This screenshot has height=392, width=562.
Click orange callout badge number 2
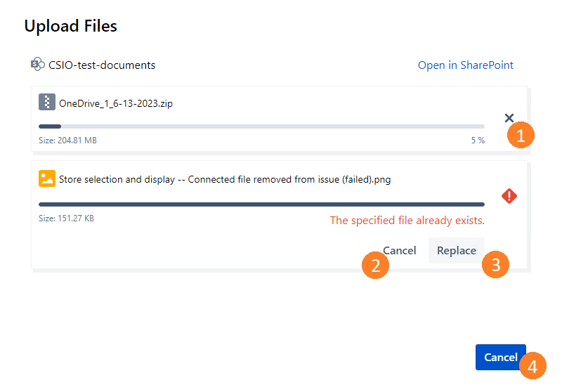(x=375, y=266)
